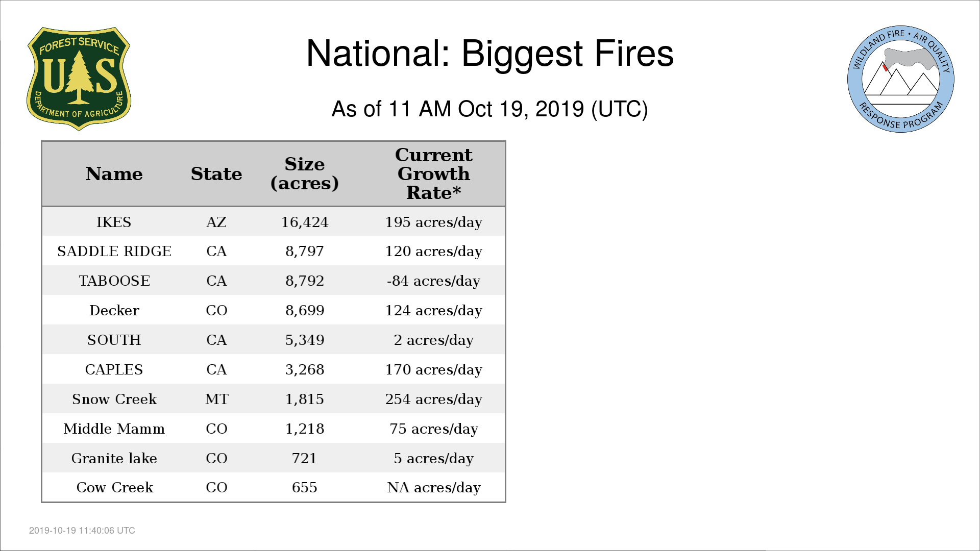The image size is (980, 551).
Task: Click the National: Biggest Fires title
Action: click(x=490, y=53)
